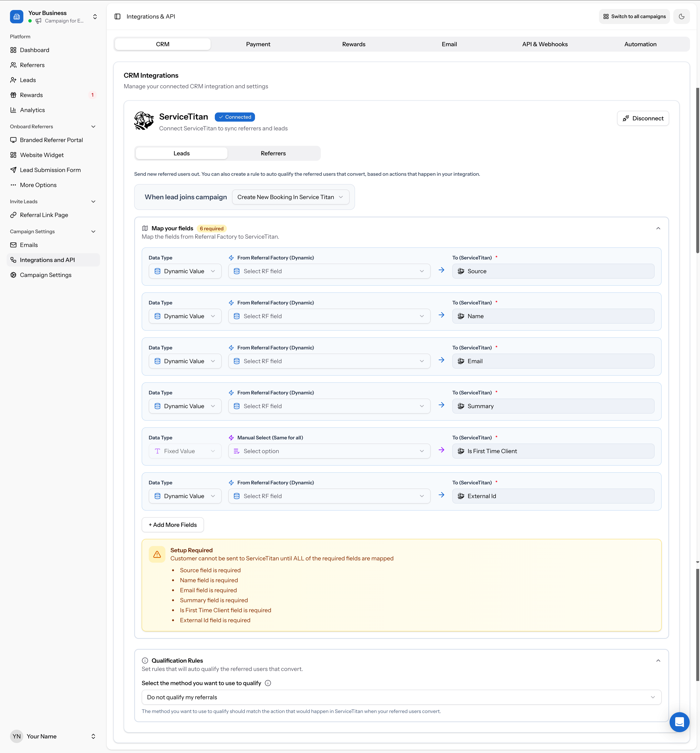Collapse the Qualification Rules section
The height and width of the screenshot is (753, 700).
pos(658,661)
